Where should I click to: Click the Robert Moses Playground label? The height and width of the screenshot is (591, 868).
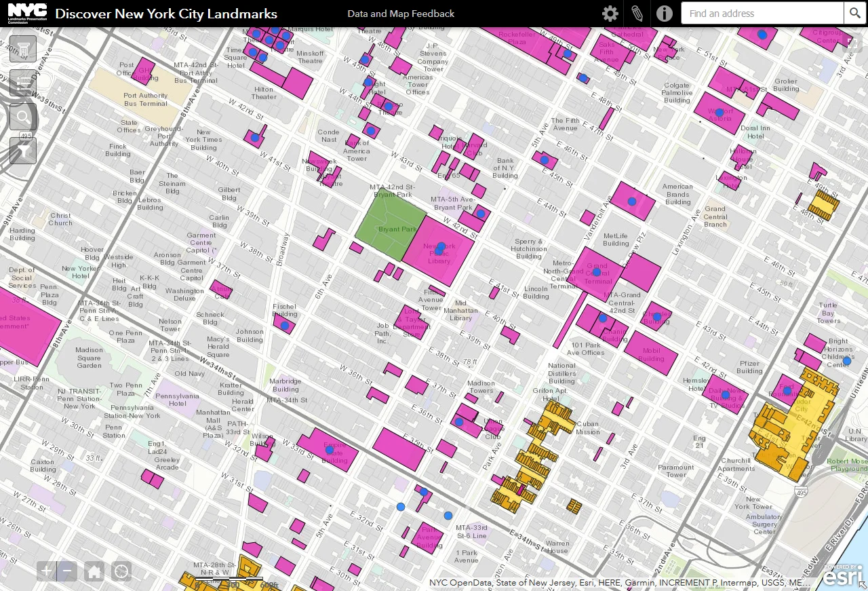coord(848,465)
